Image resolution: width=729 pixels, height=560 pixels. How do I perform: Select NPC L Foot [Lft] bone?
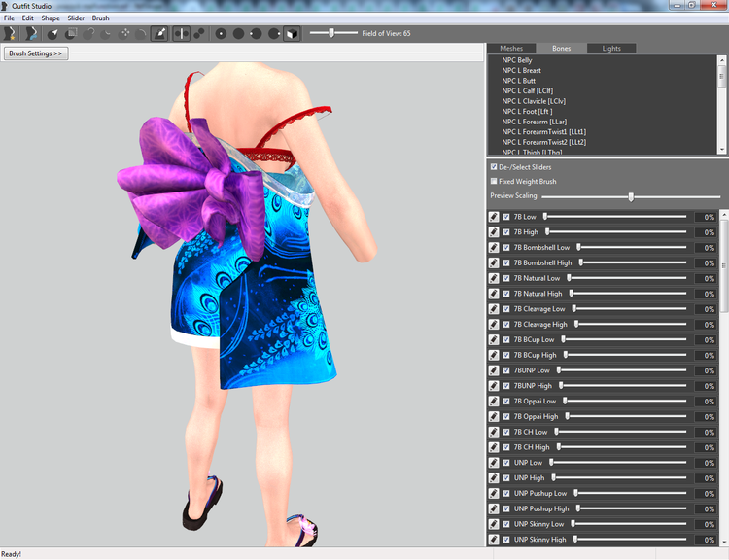click(x=527, y=111)
